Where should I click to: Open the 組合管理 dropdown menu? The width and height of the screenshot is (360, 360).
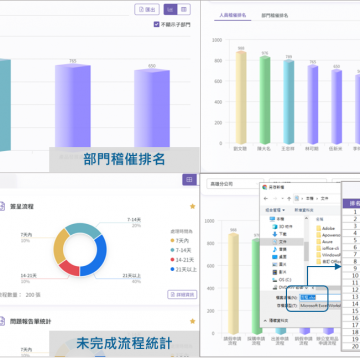[x=275, y=210]
